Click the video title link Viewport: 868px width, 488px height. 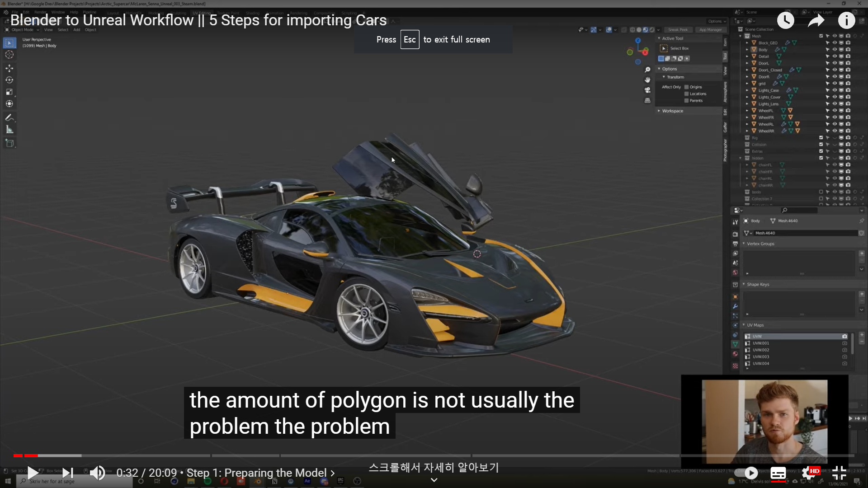click(x=198, y=20)
